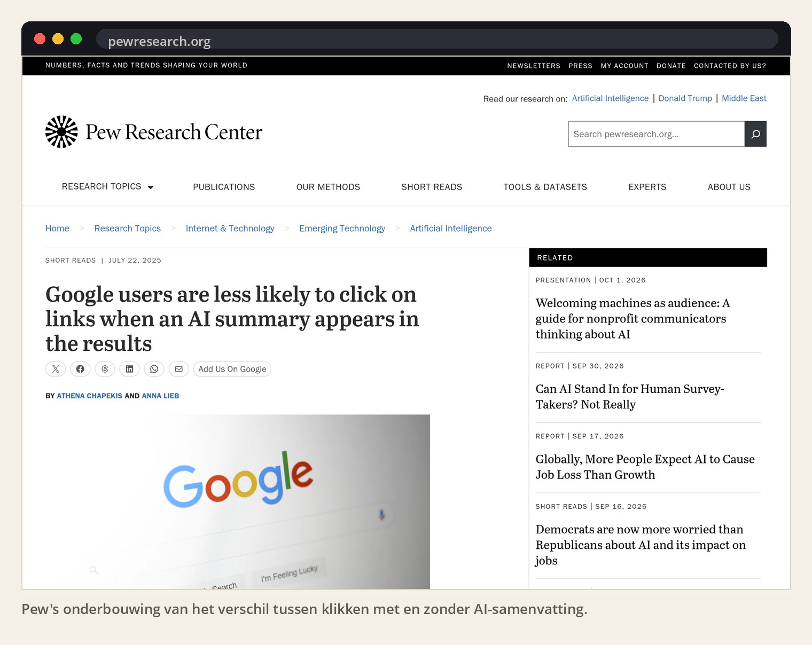Open 'Globally, More People Expect AI' report
This screenshot has width=812, height=645.
(x=645, y=467)
